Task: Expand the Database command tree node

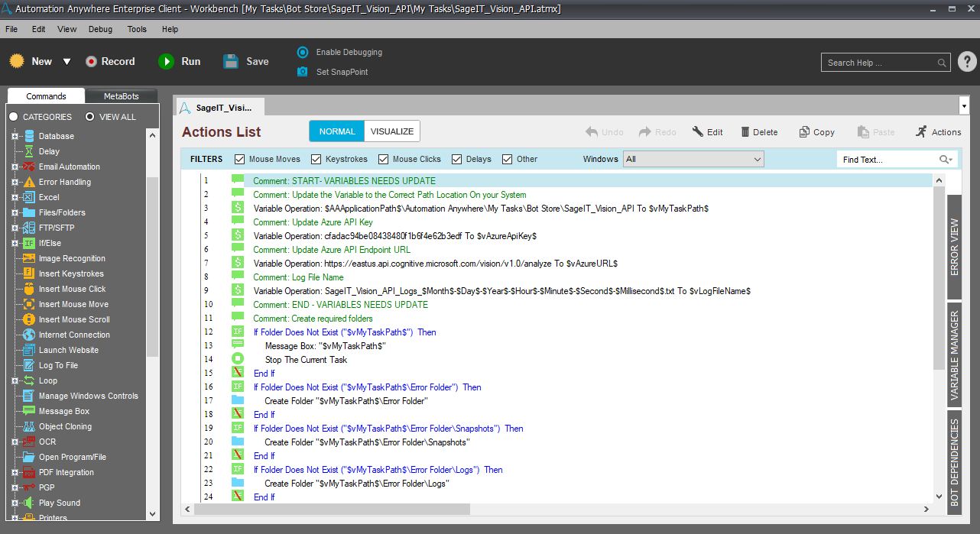Action: 15,136
